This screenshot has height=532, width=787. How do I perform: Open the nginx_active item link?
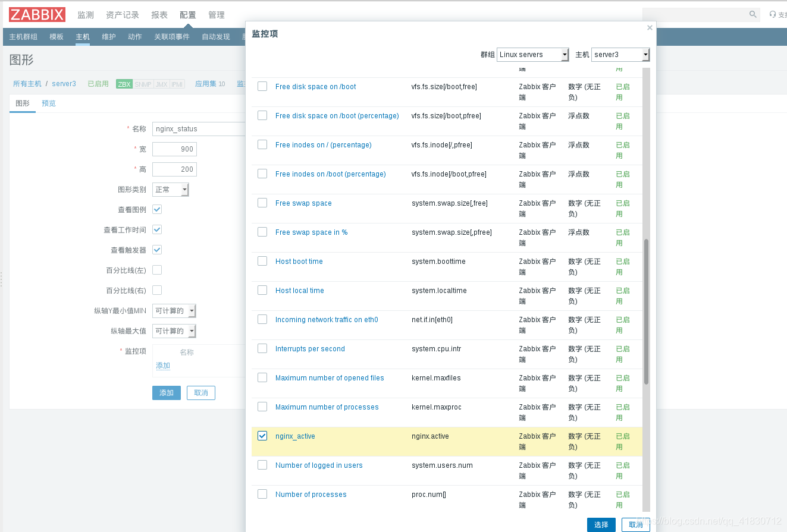pyautogui.click(x=295, y=436)
